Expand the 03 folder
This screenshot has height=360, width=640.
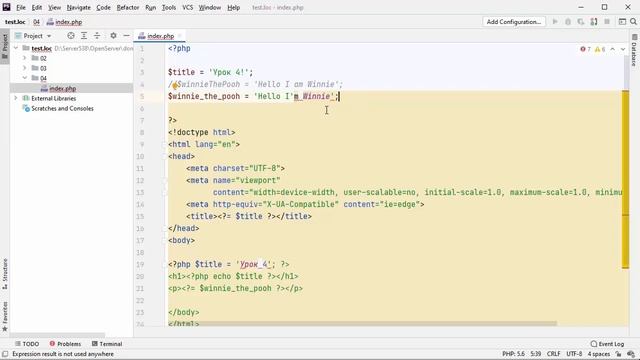pyautogui.click(x=24, y=68)
